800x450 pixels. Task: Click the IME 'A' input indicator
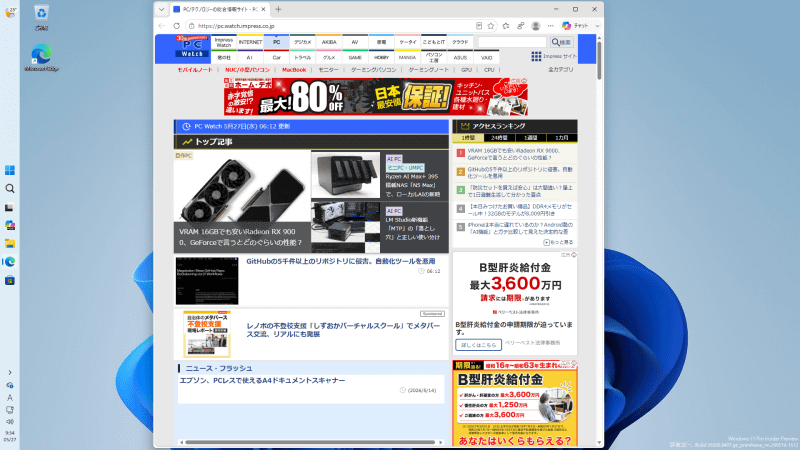click(x=10, y=397)
